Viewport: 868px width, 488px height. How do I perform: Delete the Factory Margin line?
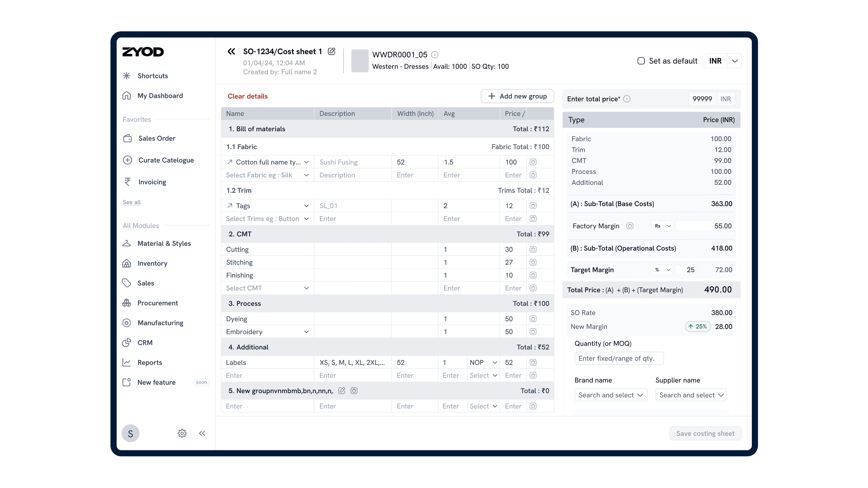coord(630,226)
